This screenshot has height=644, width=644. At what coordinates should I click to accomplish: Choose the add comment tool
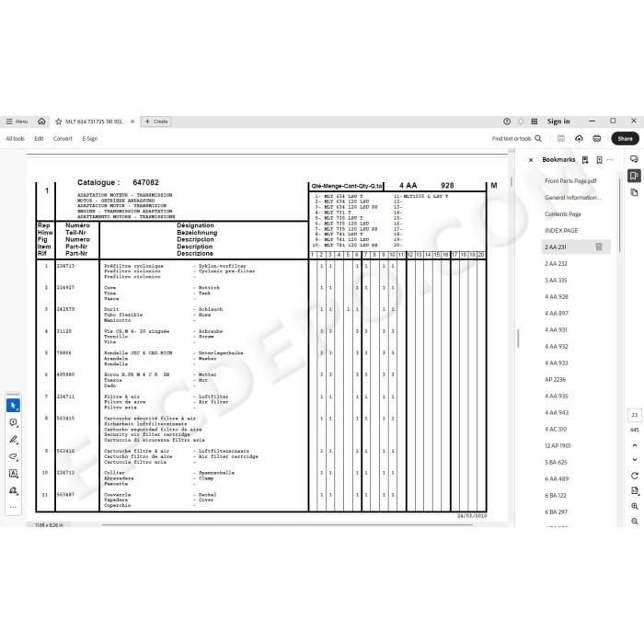pyautogui.click(x=13, y=422)
